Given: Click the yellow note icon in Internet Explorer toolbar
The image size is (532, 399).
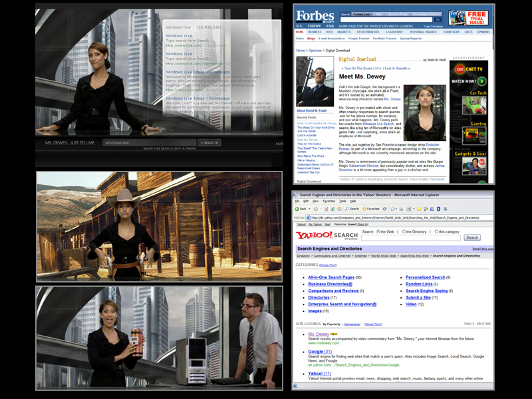Looking at the screenshot, I should click(419, 209).
